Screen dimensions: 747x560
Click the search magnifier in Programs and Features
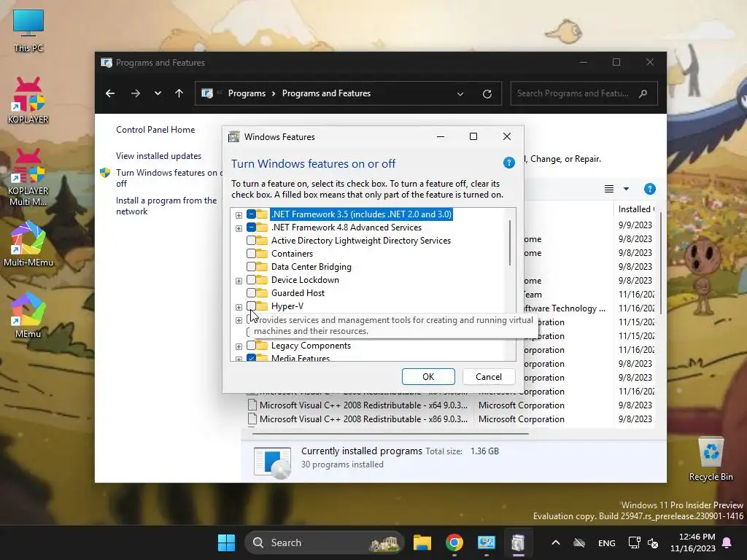click(643, 93)
